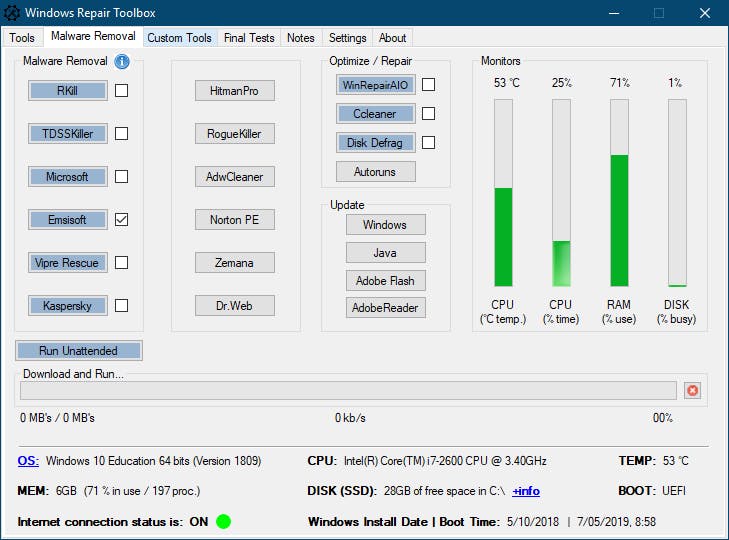Click the Norton PE button

[235, 220]
